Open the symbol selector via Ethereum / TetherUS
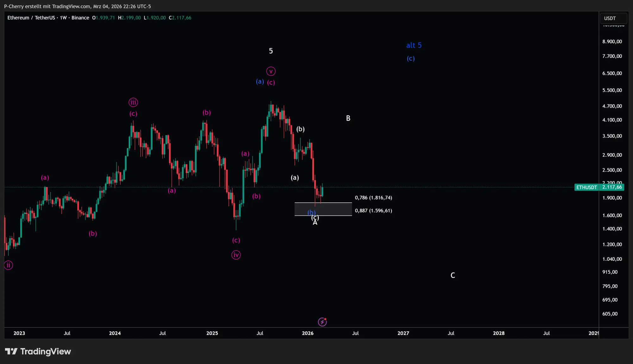Screen dimensions: 633x364 click(x=32, y=18)
